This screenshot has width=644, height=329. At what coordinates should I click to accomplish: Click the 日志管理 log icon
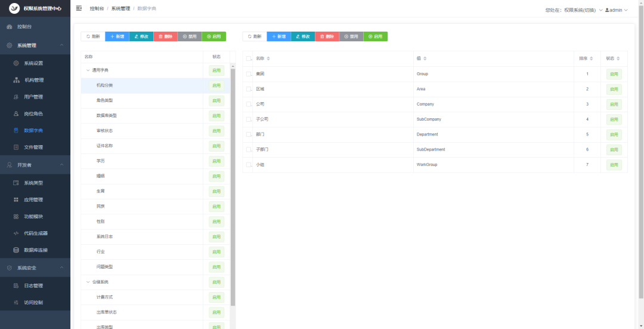[16, 286]
